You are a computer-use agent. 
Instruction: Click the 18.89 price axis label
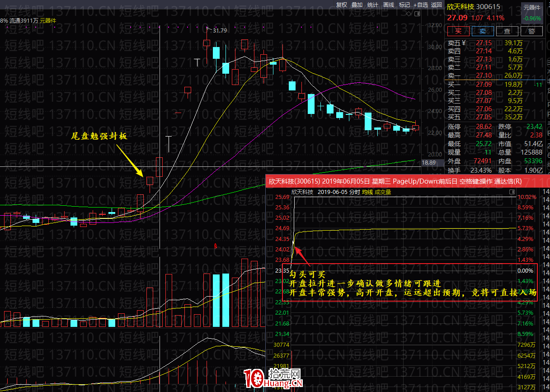[x=429, y=162]
